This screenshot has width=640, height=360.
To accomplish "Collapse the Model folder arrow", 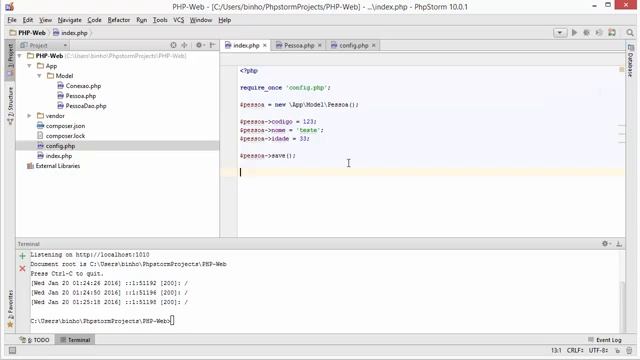I will pos(39,76).
